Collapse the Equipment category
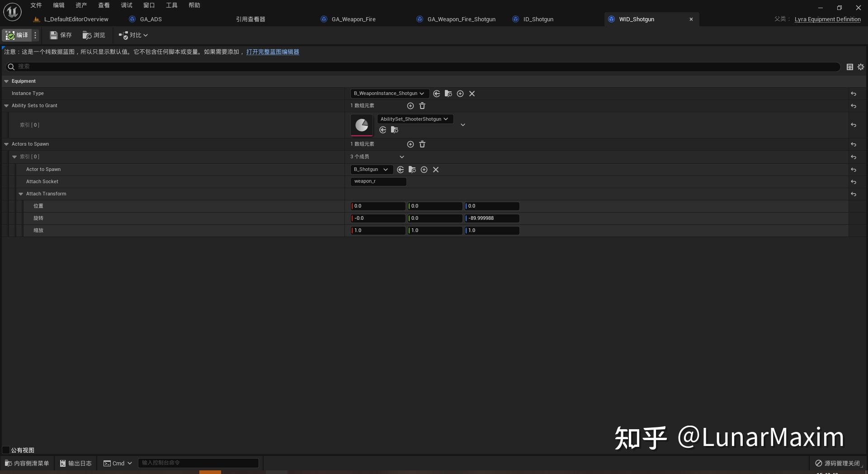The height and width of the screenshot is (474, 868). click(6, 81)
